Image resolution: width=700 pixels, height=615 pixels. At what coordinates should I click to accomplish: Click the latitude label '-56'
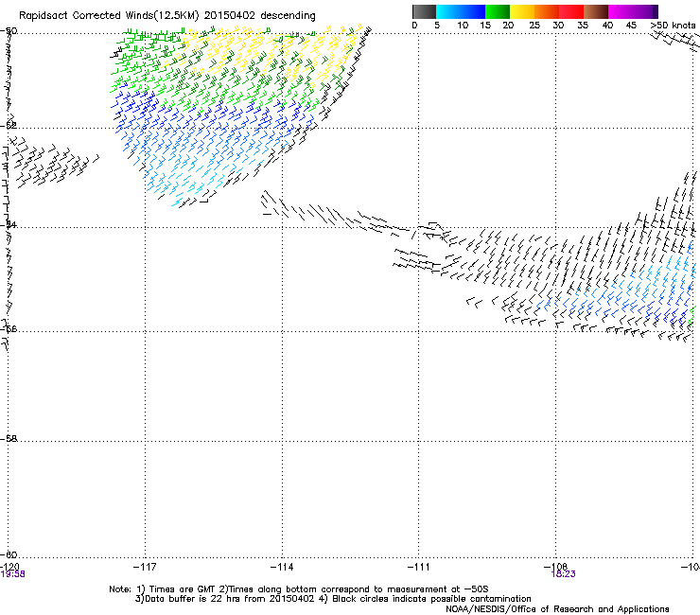tap(9, 328)
